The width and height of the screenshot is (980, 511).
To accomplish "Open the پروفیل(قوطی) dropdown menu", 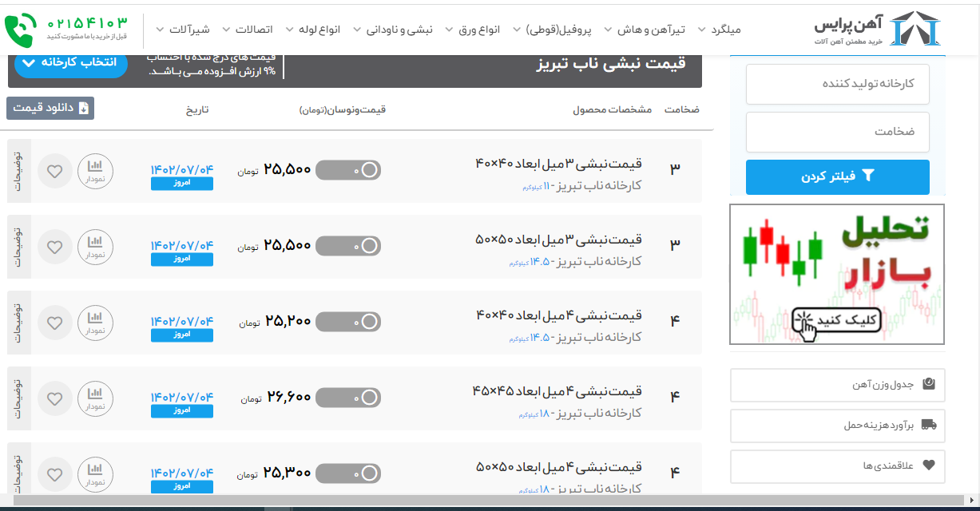I will (557, 30).
